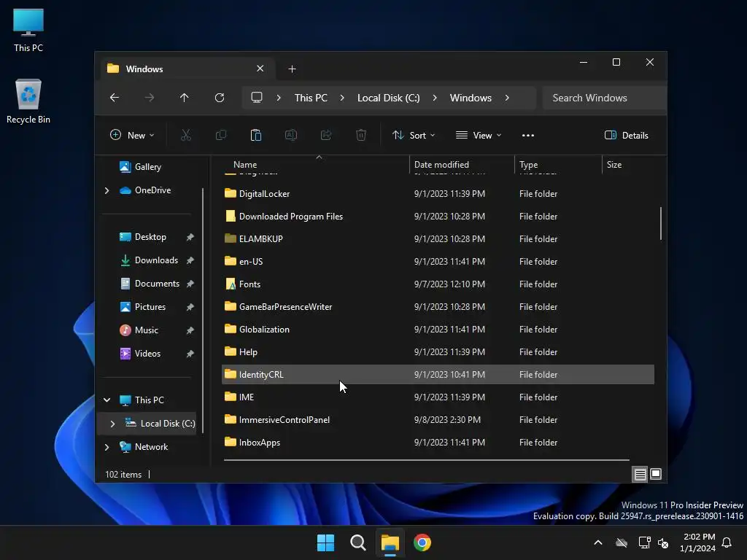
Task: Select the ImmersiveControlPanel folder
Action: 438,419
